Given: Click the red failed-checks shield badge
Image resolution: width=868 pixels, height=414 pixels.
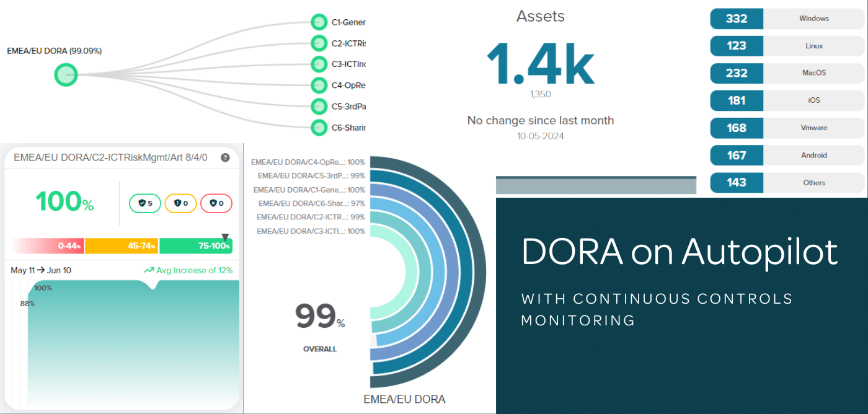Looking at the screenshot, I should pos(216,203).
